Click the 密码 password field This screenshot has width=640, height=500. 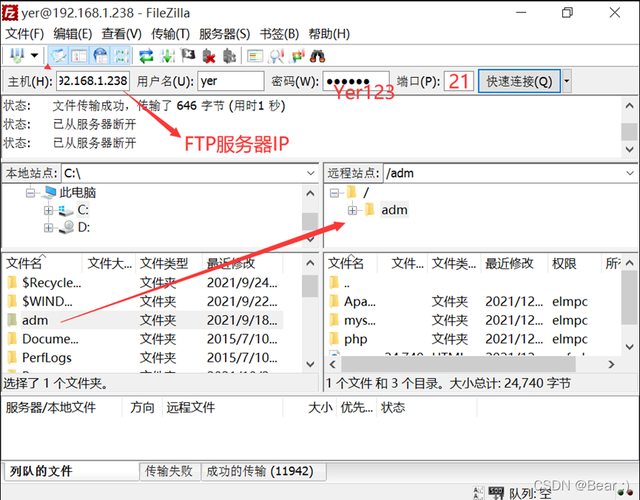[356, 81]
